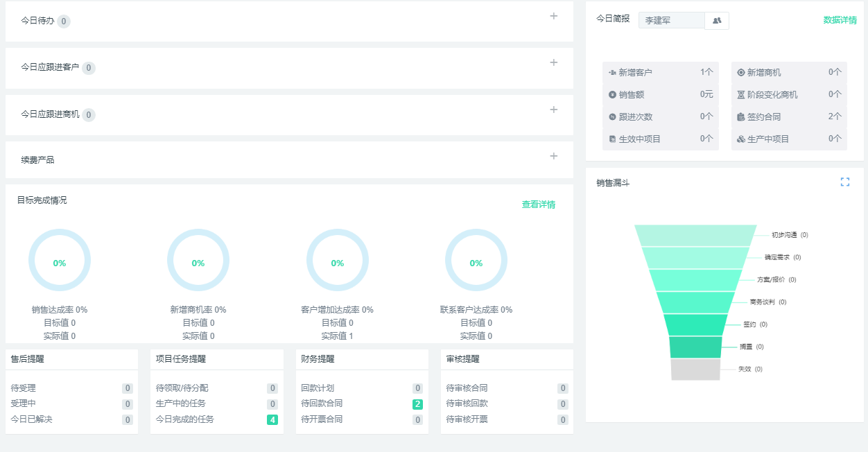Select the 失效 gray funnel segment
Screen dimensions: 868x452
[695, 370]
